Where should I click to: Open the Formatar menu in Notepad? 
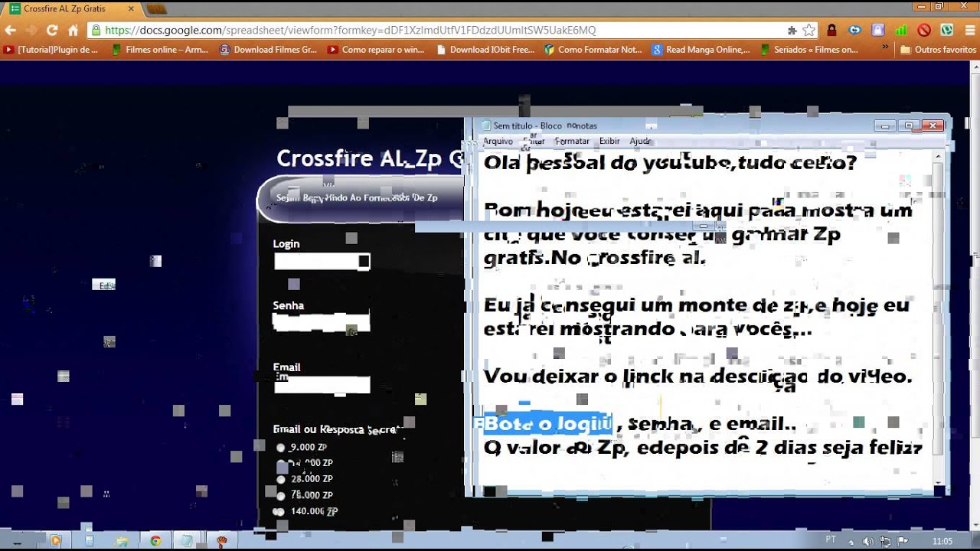point(572,142)
